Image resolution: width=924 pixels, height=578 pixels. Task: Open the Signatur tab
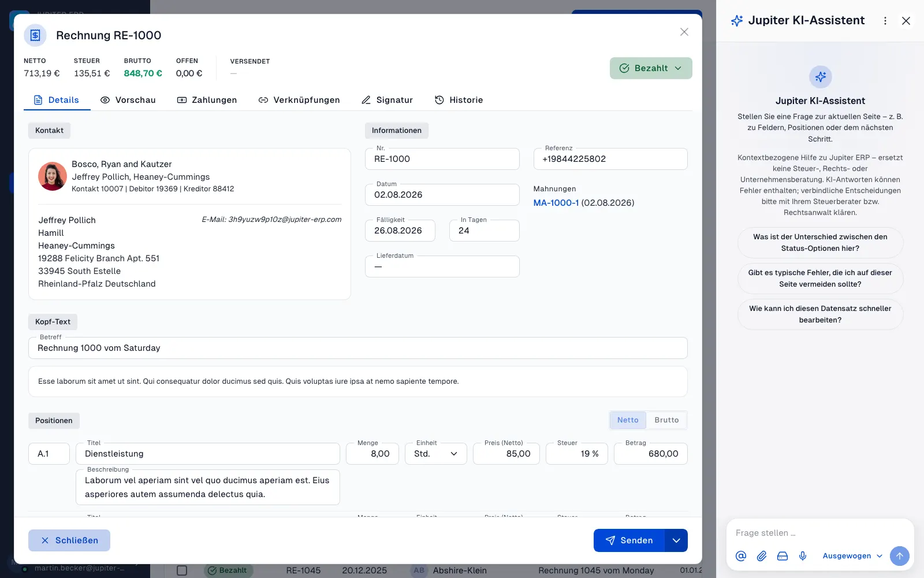click(x=387, y=100)
